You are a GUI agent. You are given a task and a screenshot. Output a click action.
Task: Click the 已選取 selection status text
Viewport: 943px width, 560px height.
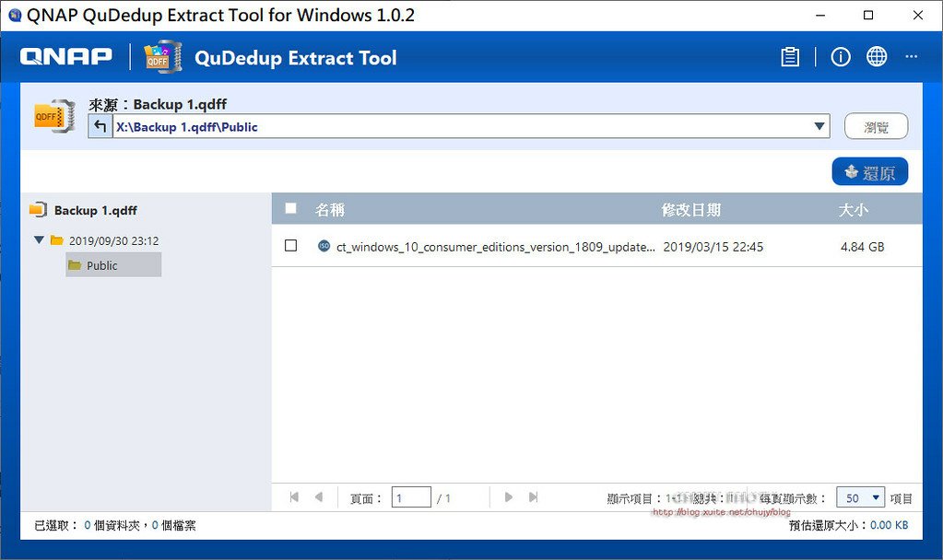click(x=115, y=525)
